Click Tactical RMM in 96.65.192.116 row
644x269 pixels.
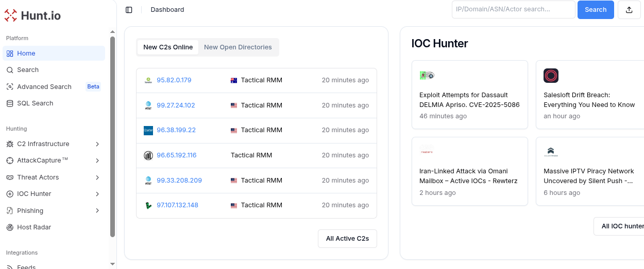click(x=251, y=155)
